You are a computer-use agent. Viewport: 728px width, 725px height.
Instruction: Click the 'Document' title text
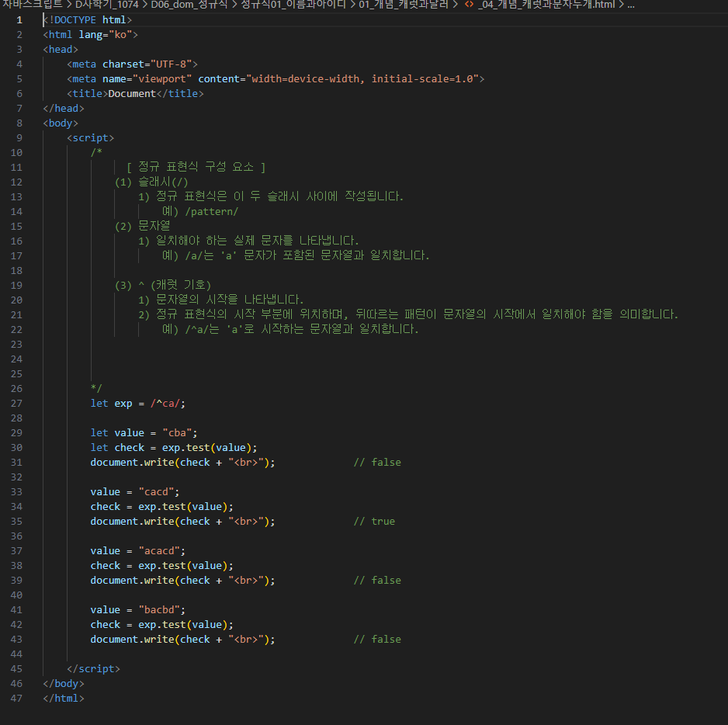132,93
